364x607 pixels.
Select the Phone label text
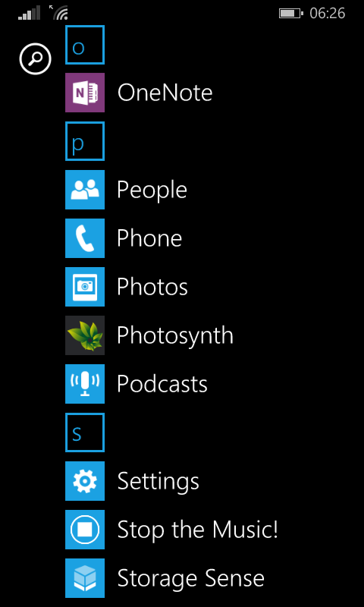(x=149, y=238)
